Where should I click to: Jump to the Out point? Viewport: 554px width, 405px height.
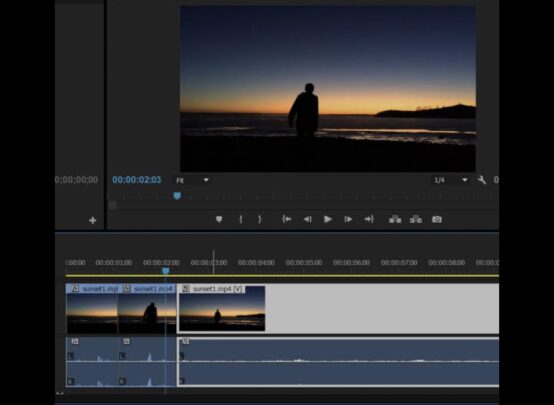point(369,219)
